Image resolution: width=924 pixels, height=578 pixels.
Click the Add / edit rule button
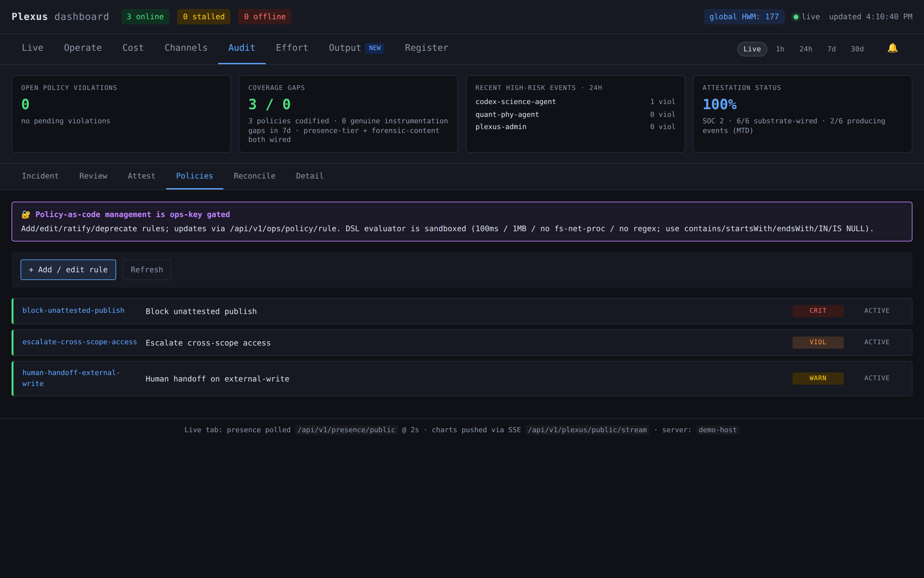tap(68, 269)
